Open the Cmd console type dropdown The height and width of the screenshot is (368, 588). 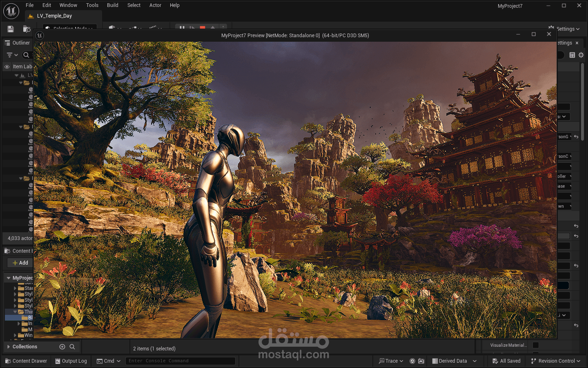[x=109, y=361]
